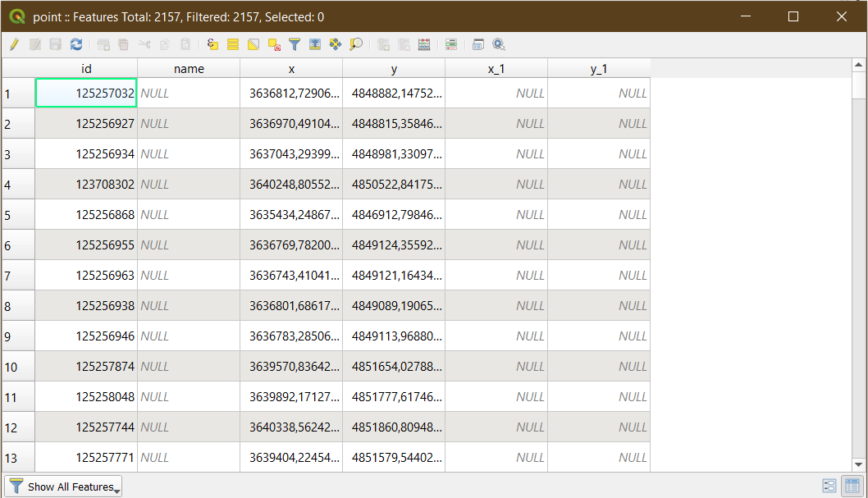Click the delete selected features trash icon
This screenshot has width=868, height=498.
123,44
